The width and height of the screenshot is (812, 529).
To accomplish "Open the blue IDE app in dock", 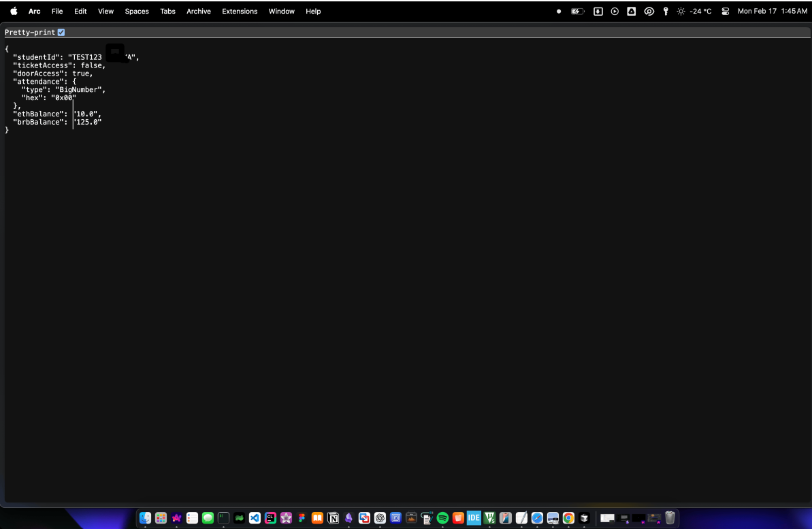I will 474,517.
